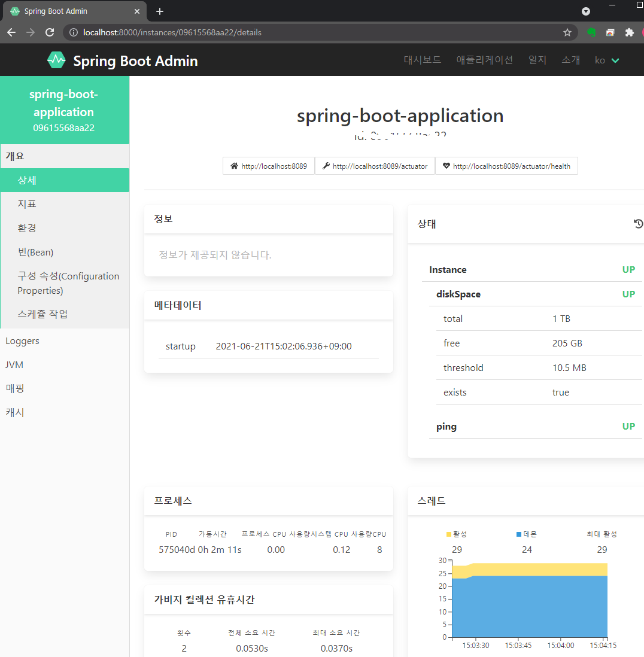Click the health history icon in 상태 panel
The image size is (644, 657).
pyautogui.click(x=638, y=224)
